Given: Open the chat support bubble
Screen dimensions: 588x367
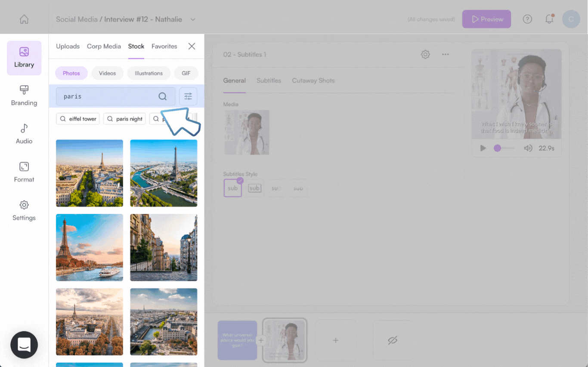Looking at the screenshot, I should (24, 345).
